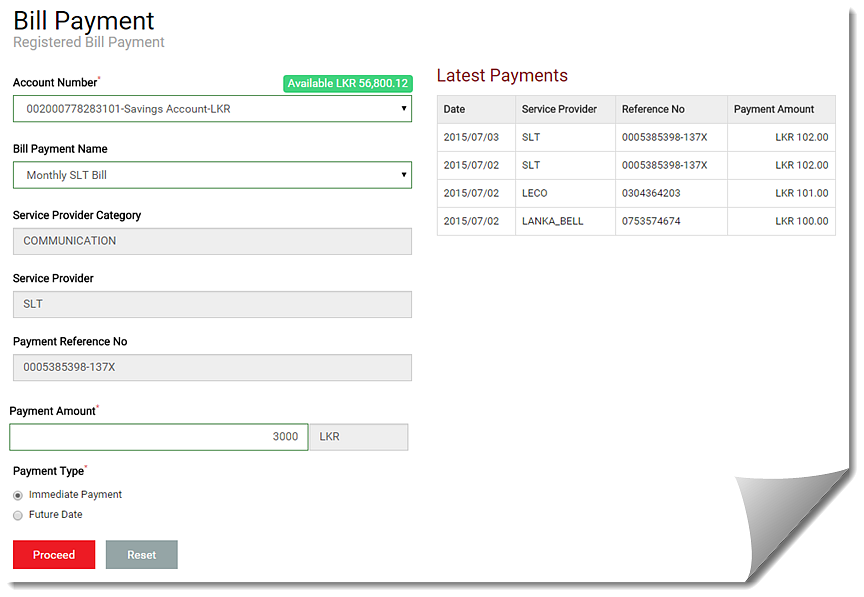Click the Service Provider column header
Viewport: 864px width, 597px height.
point(565,109)
